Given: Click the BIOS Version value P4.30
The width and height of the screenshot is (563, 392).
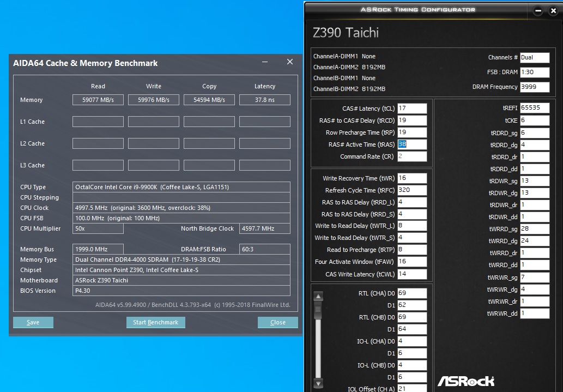Looking at the screenshot, I should pyautogui.click(x=181, y=291).
